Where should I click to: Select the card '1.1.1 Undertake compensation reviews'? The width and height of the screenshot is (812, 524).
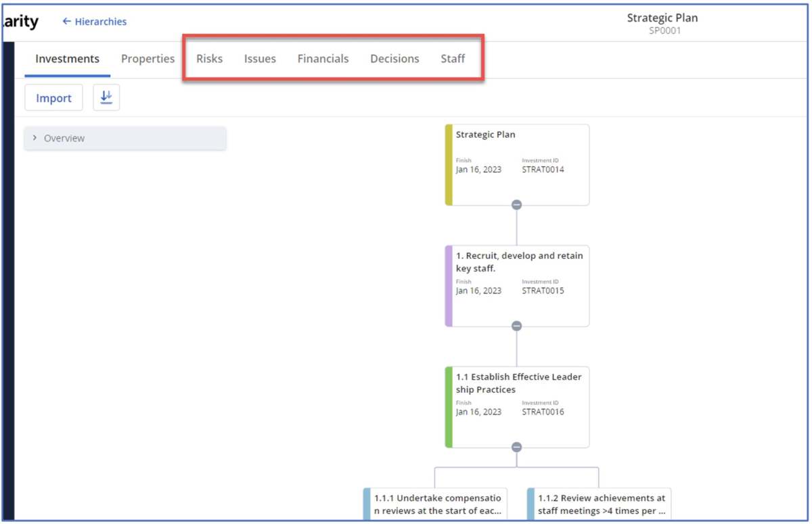click(x=436, y=504)
